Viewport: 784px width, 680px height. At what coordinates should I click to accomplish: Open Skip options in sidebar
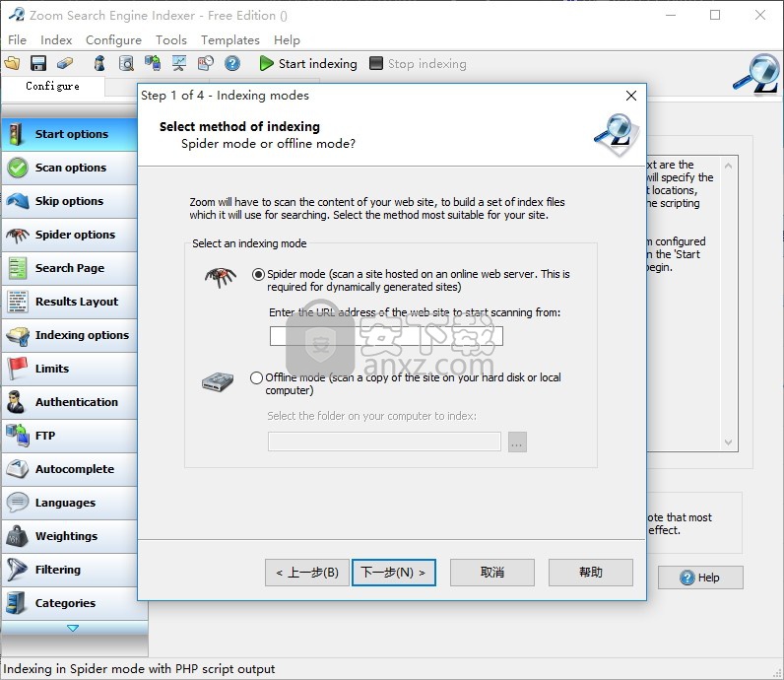(x=70, y=201)
